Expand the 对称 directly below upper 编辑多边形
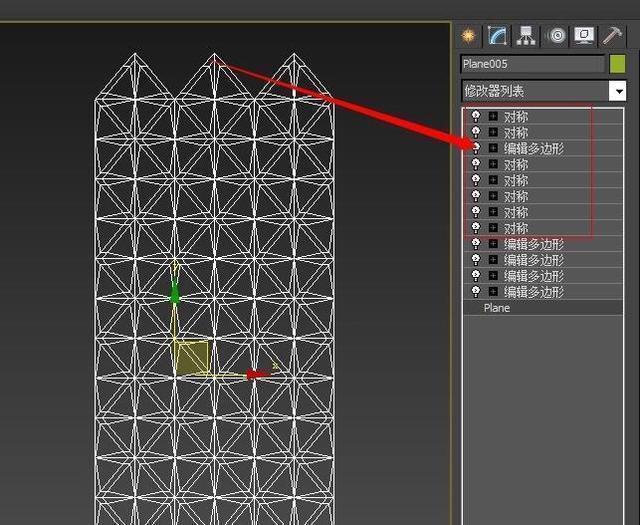This screenshot has height=525, width=640. pyautogui.click(x=493, y=164)
